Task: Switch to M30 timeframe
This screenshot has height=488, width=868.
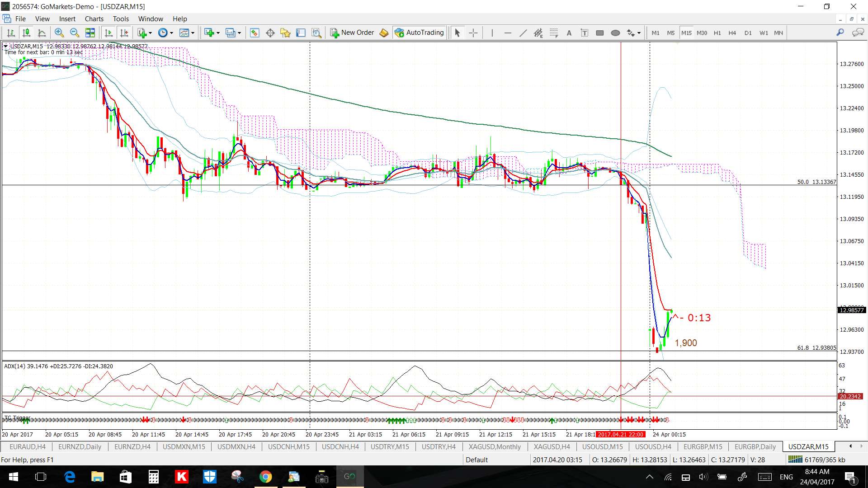Action: [x=702, y=33]
